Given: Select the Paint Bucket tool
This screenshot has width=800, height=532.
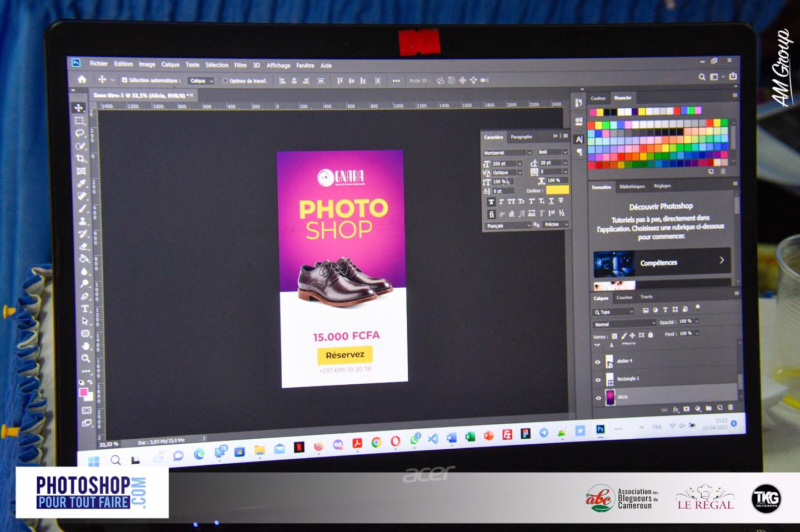Looking at the screenshot, I should [x=84, y=259].
